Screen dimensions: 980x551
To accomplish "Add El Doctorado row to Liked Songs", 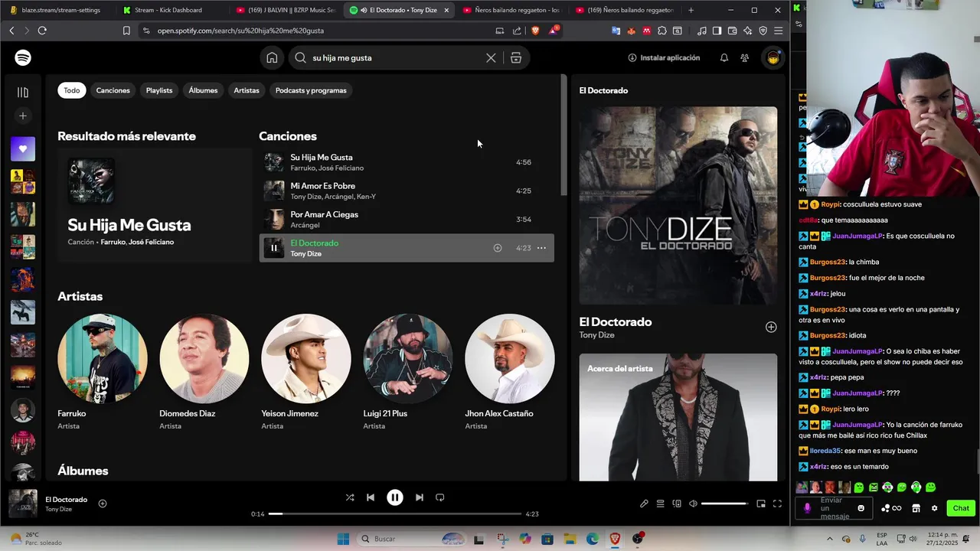I will point(498,248).
